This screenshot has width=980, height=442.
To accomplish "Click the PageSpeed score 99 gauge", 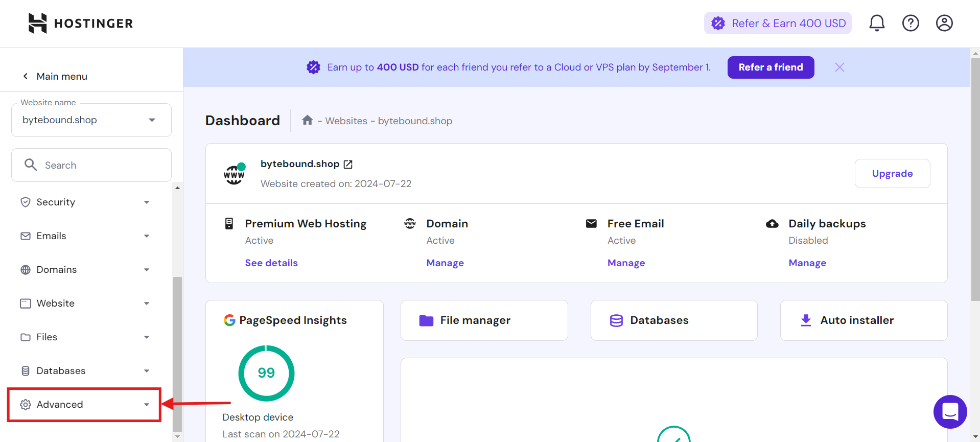I will point(266,373).
